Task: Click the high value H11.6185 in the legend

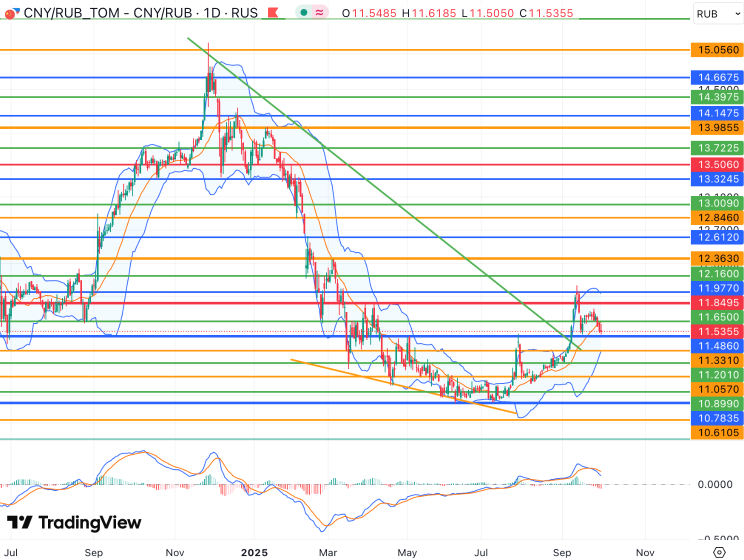Action: coord(429,13)
